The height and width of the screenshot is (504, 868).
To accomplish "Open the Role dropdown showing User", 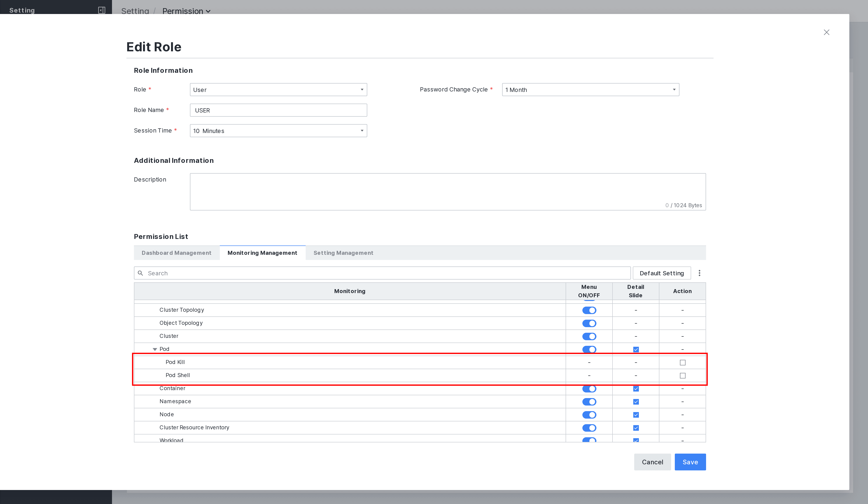I will point(278,90).
